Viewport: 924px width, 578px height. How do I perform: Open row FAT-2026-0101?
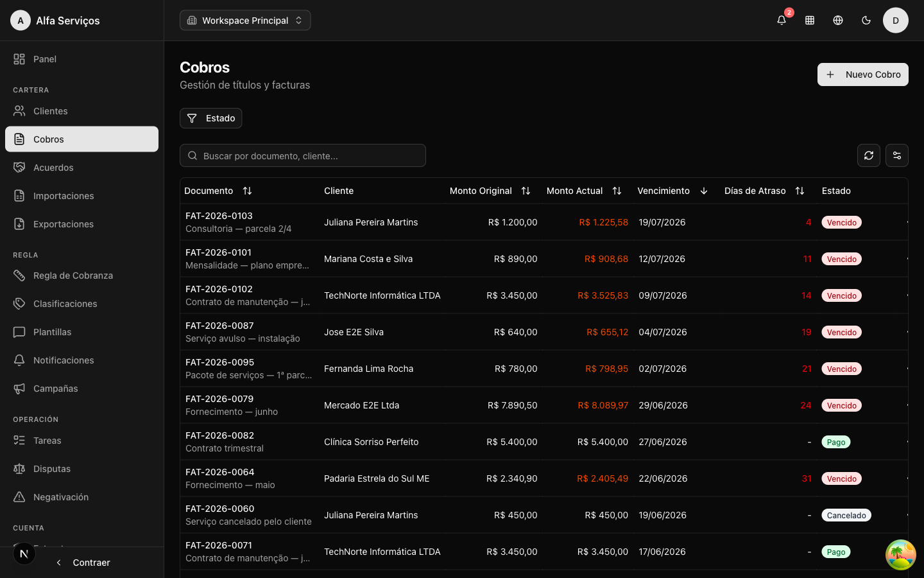click(544, 259)
